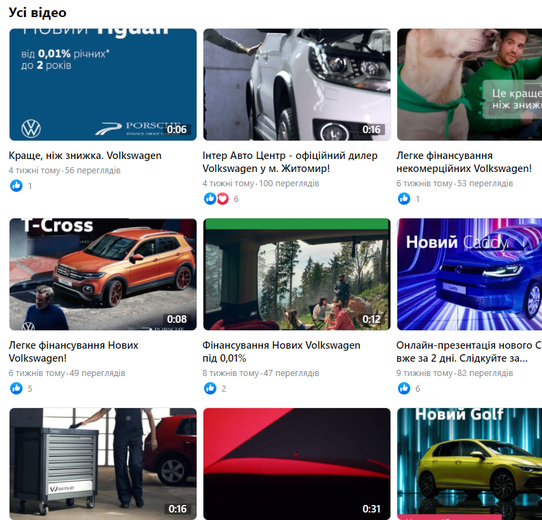Click like icon under 'Онлайн-презентація нового' video
This screenshot has width=542, height=520.
coord(404,388)
